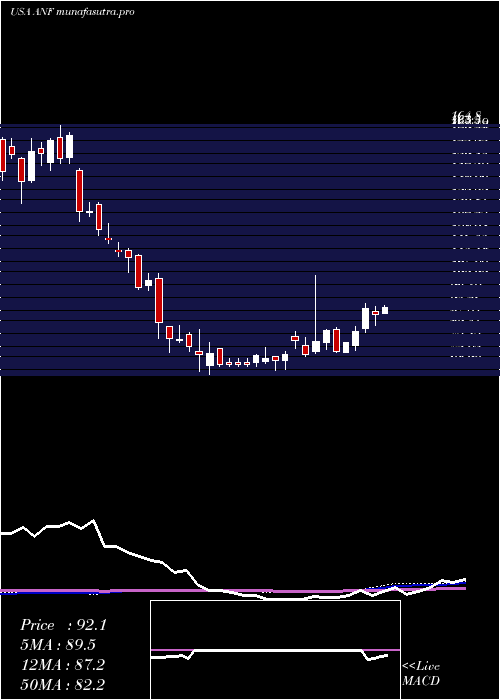Image resolution: width=500 pixels, height=700 pixels.
Task: Select the "12MA : 87.2" value
Action: [62, 665]
